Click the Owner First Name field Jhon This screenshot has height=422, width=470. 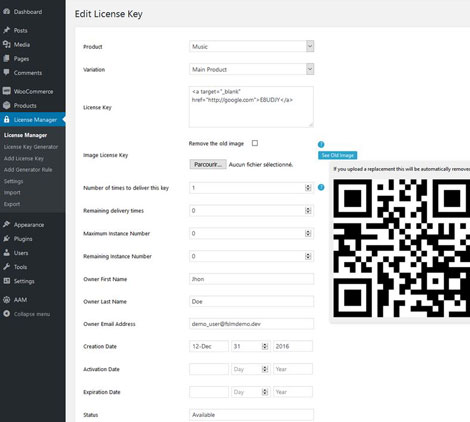(251, 279)
